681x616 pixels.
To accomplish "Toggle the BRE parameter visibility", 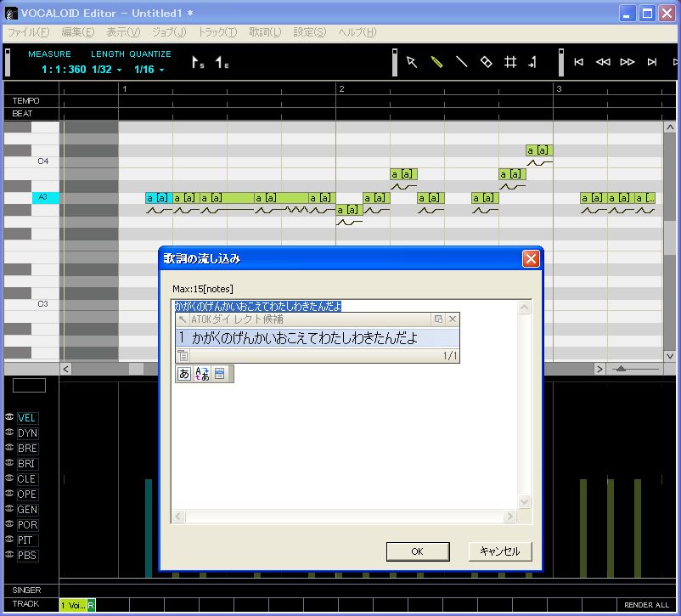I will 9,447.
